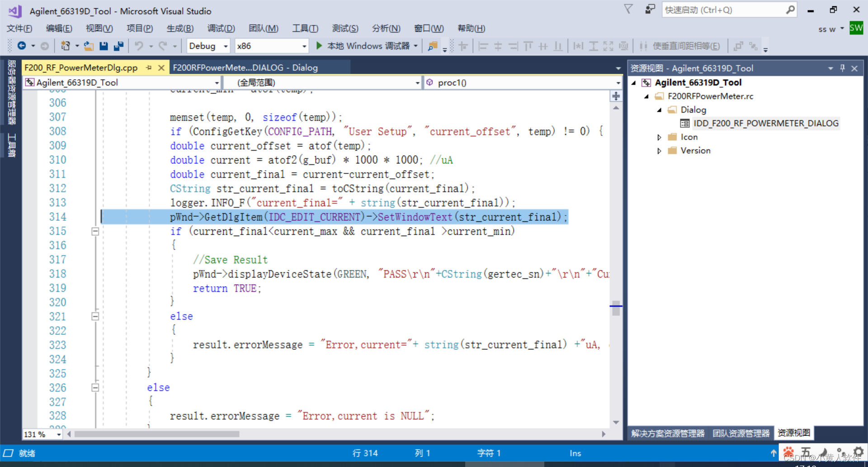868x467 pixels.
Task: Click the Size to Grid icon
Action: coord(623,46)
